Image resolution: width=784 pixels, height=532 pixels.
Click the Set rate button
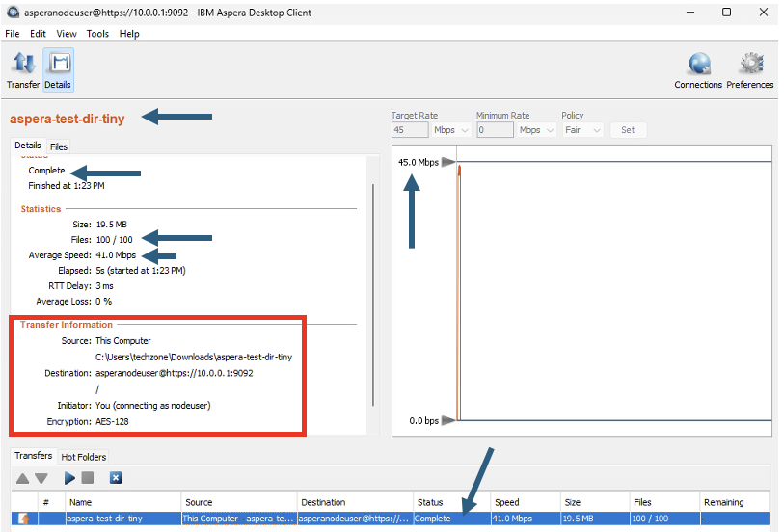click(x=628, y=130)
